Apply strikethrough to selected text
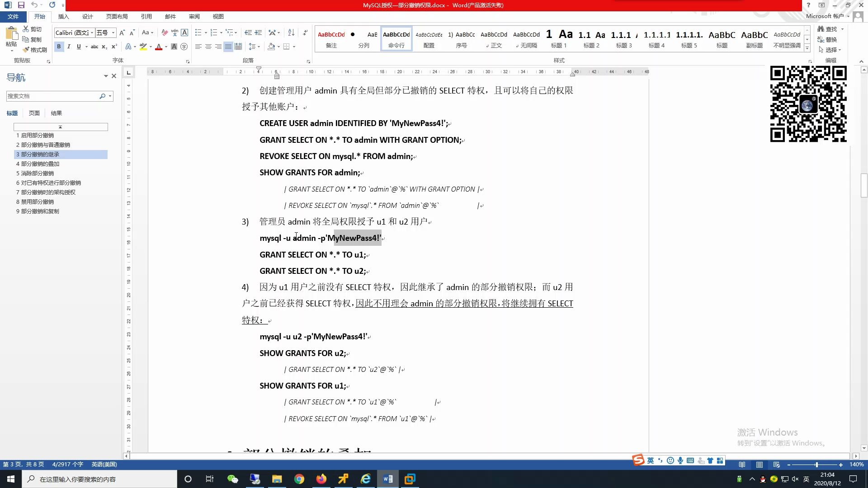The width and height of the screenshot is (868, 488). 94,47
